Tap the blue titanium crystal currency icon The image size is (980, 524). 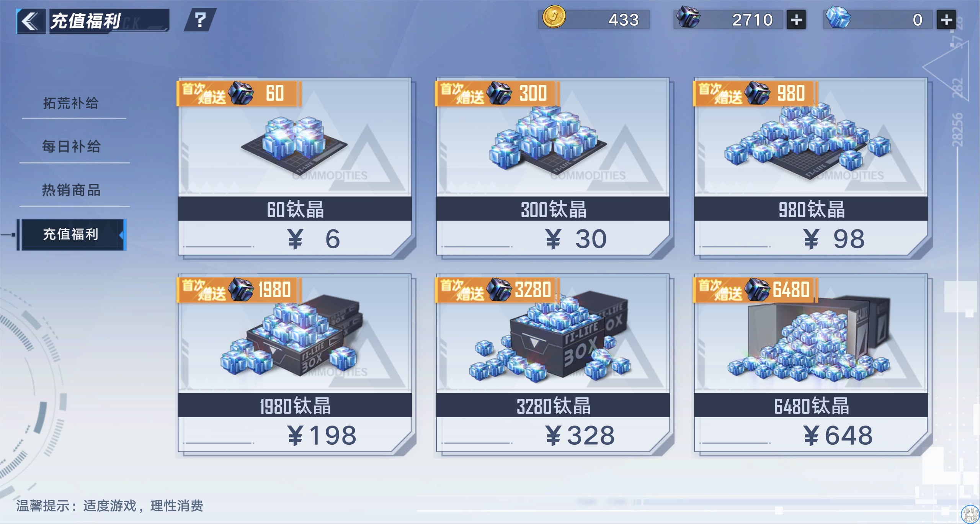838,18
